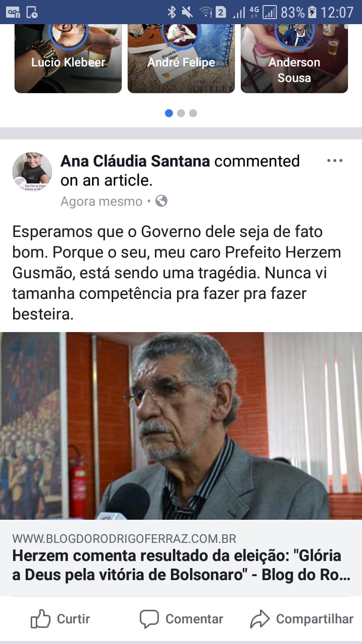Tap the Comentar speech bubble icon
The width and height of the screenshot is (362, 644).
coord(149,619)
